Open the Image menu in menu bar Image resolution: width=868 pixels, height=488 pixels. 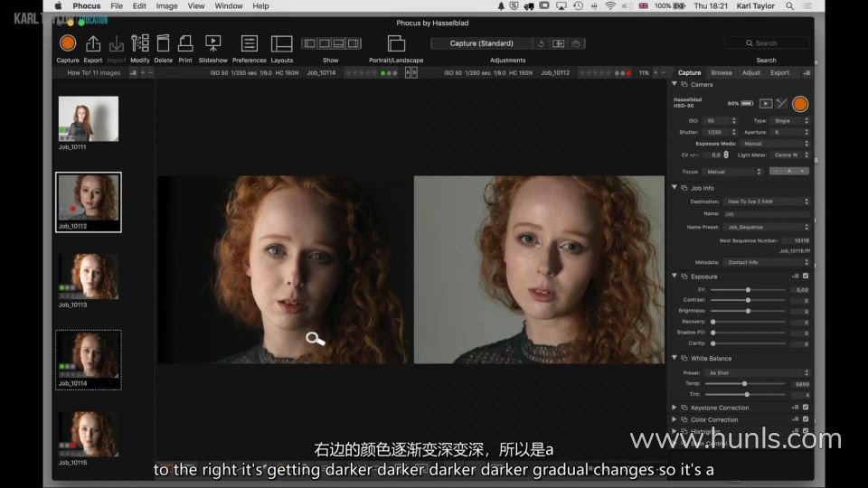point(166,5)
